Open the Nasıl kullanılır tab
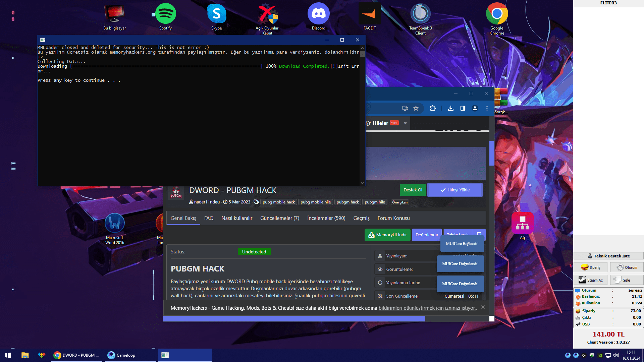The image size is (644, 362). (x=237, y=218)
